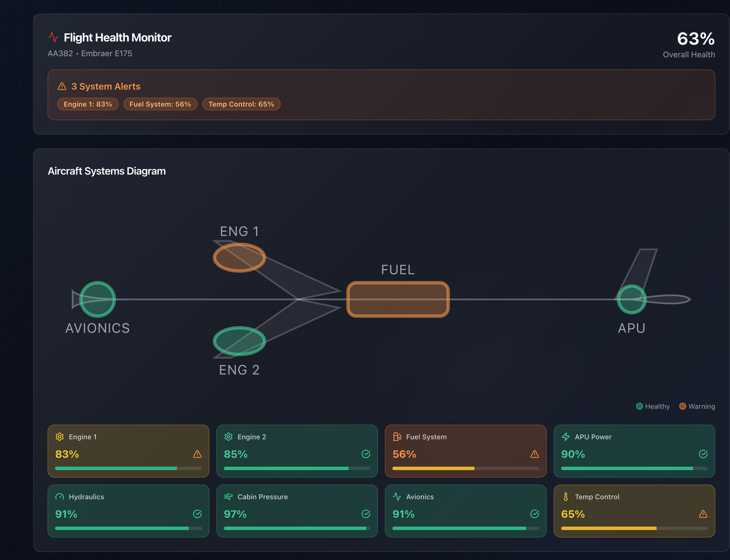The image size is (730, 560).
Task: Click Fuel System card warning triangle
Action: coord(534,454)
